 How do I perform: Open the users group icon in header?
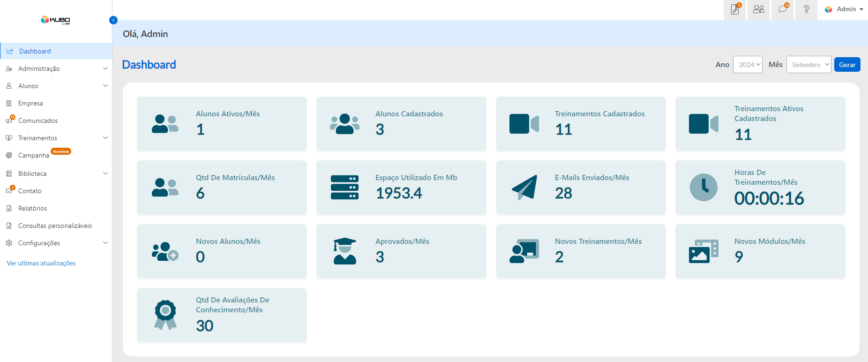(x=758, y=9)
